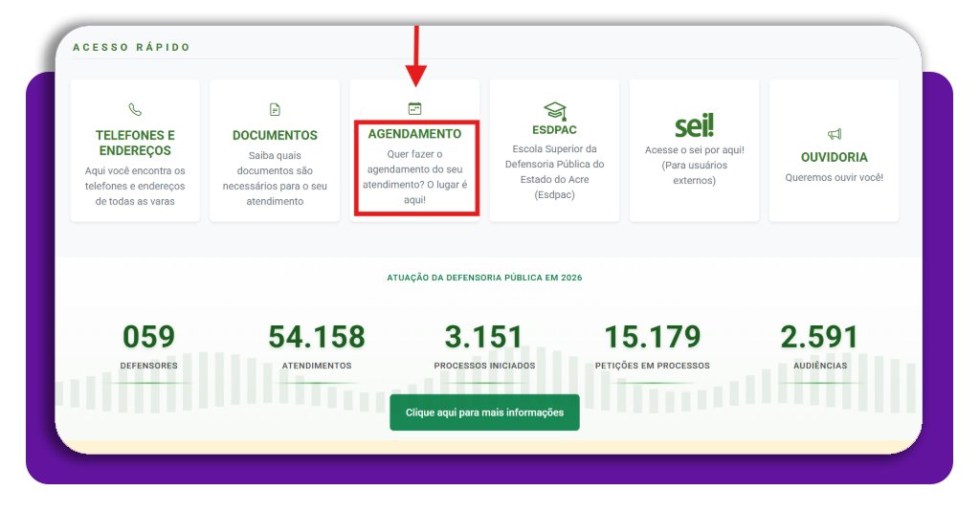
Task: Click the 3.151 Processos Iniciados statistic
Action: pos(484,337)
